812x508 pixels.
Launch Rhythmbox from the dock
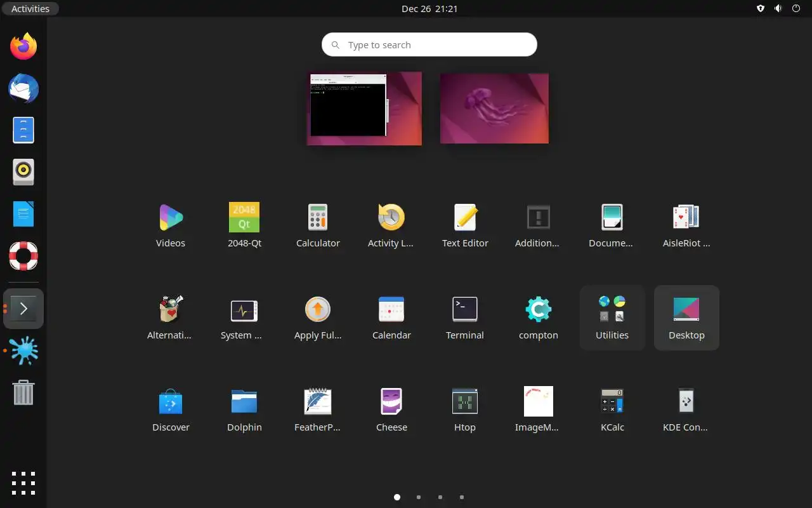23,172
